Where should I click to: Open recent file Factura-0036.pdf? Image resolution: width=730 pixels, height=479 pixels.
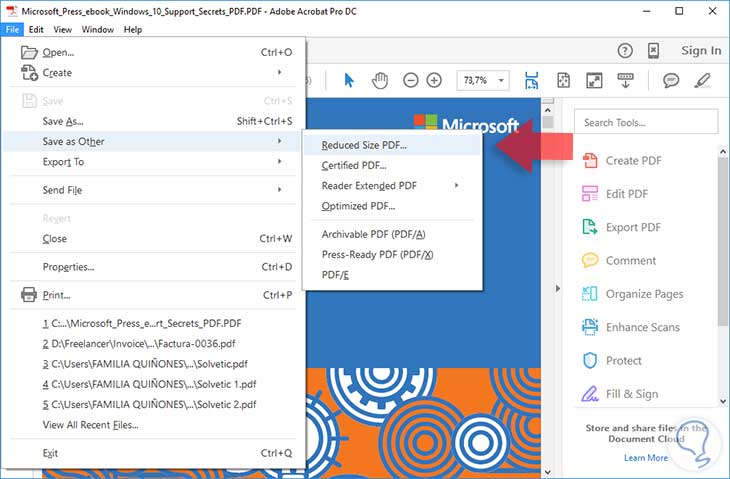tap(152, 344)
